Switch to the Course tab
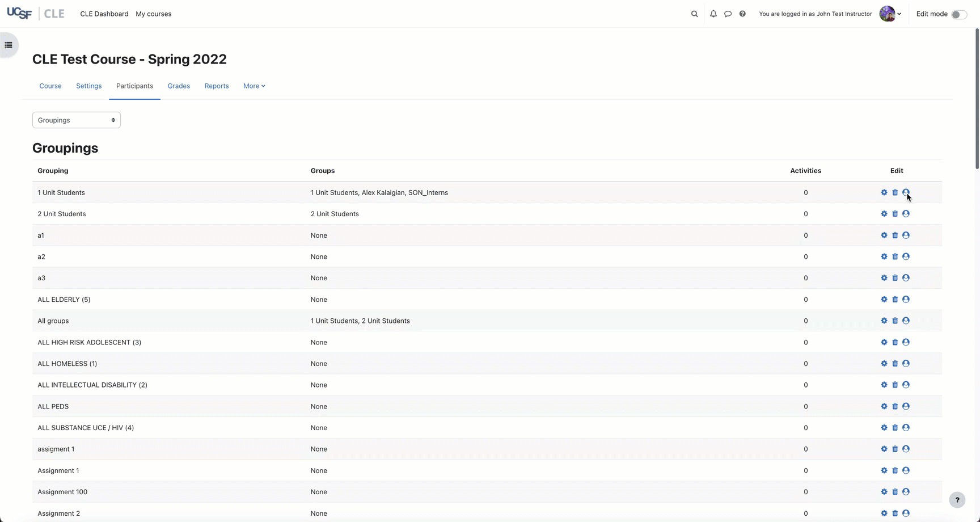 point(50,86)
